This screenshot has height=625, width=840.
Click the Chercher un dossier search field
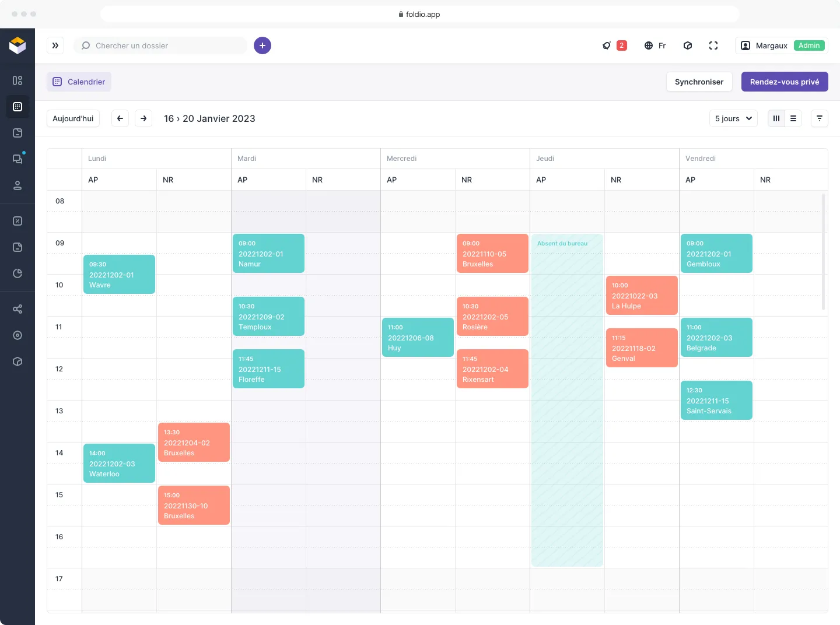point(160,45)
